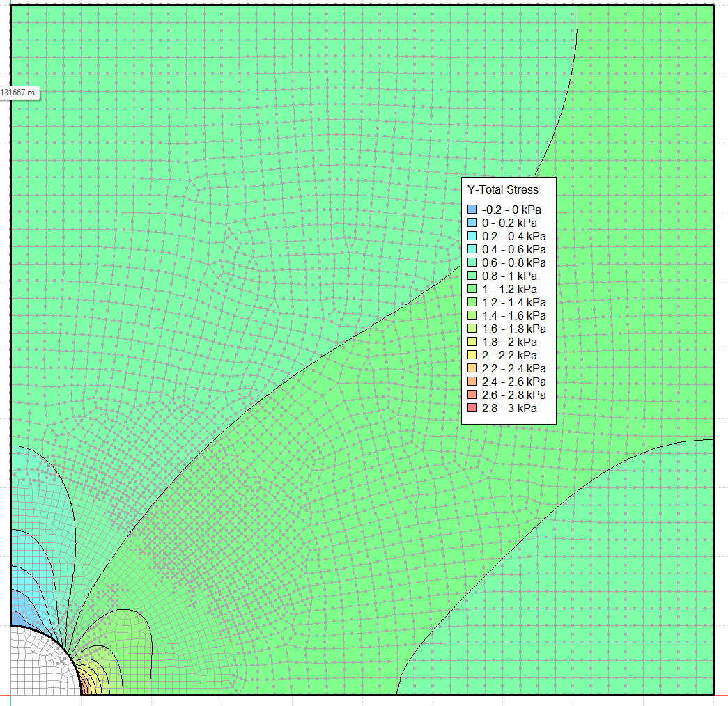728x706 pixels.
Task: Click the '2.2 - 2.4 kPa' legend label
Action: (514, 368)
